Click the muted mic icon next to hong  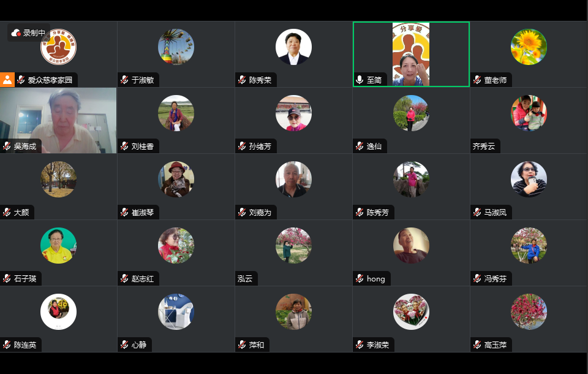pos(360,278)
